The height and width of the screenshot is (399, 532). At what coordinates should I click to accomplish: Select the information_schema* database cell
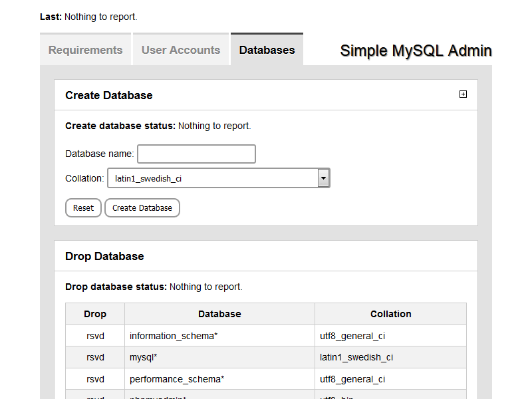tap(220, 336)
